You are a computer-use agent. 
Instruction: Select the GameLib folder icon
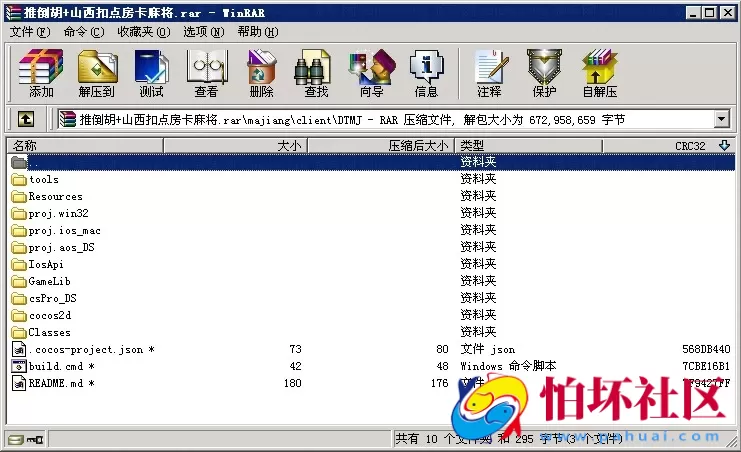pyautogui.click(x=19, y=282)
